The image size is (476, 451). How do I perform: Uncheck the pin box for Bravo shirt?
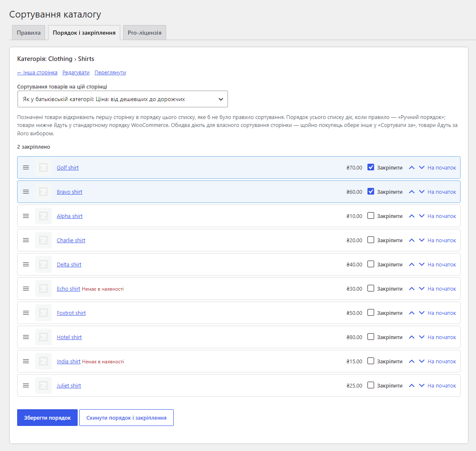[x=371, y=192]
